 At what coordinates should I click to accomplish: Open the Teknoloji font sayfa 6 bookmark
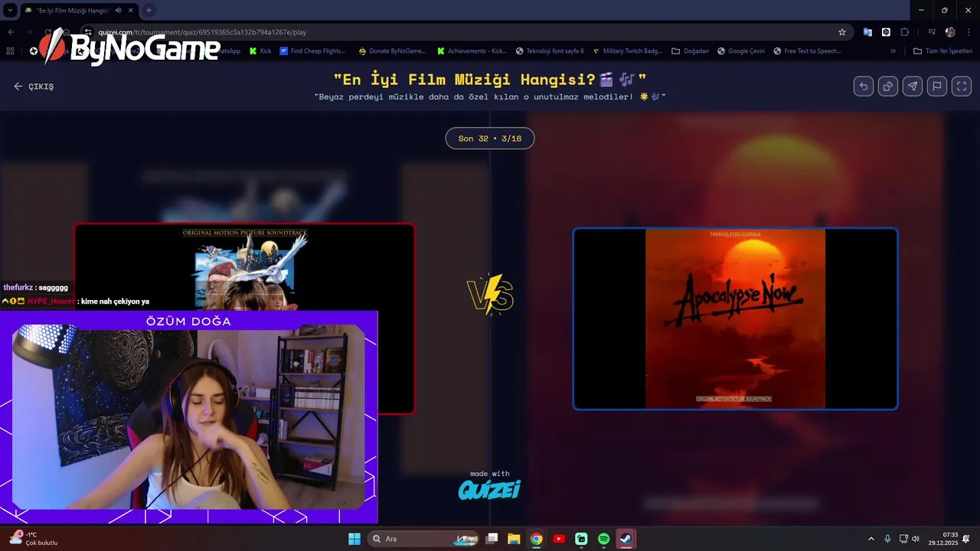550,51
